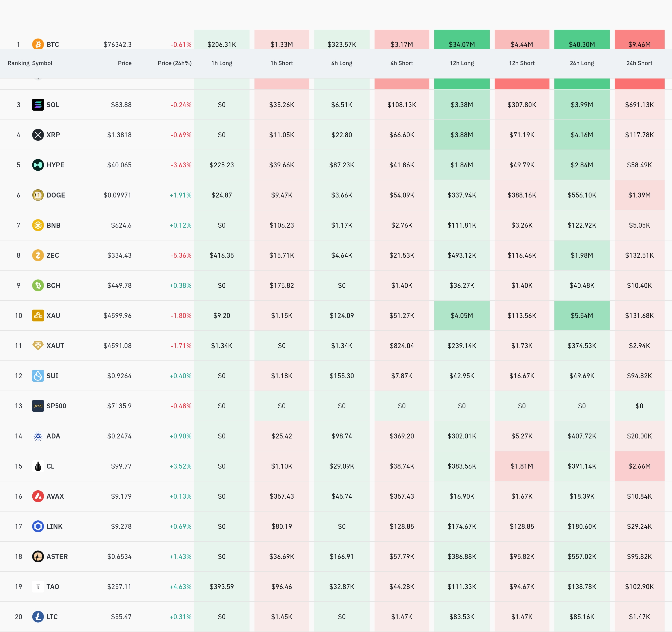
Task: Sort table by Ranking header
Action: tap(18, 63)
